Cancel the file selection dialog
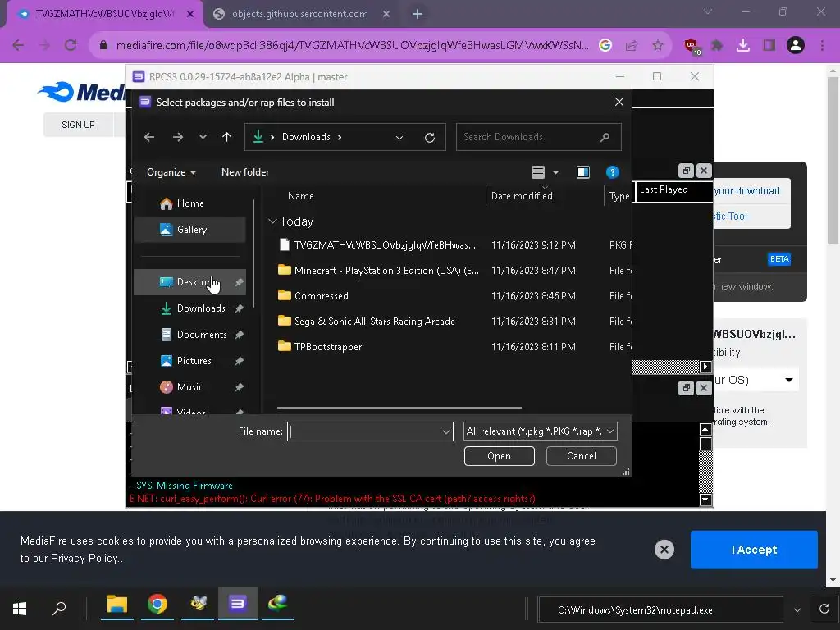This screenshot has height=630, width=840. (x=582, y=456)
